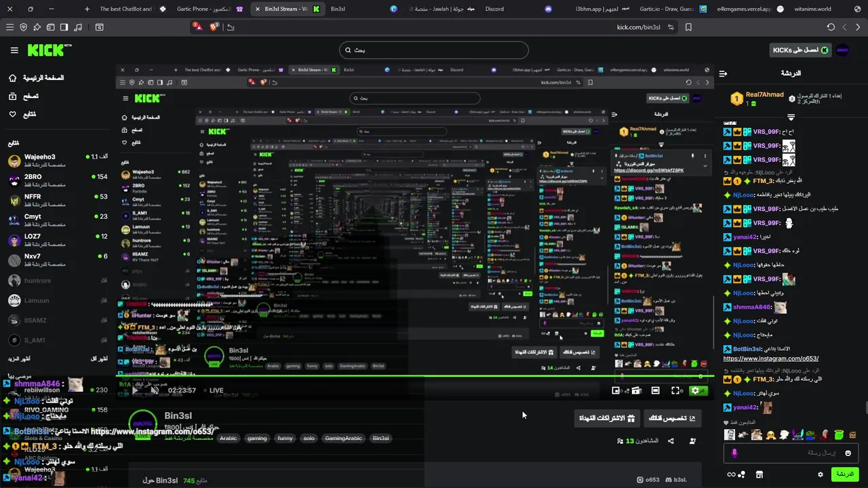Open Discord b3sl. social link

[x=676, y=480]
